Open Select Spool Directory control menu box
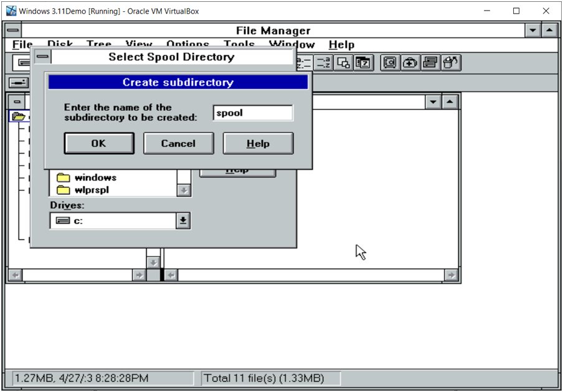 pos(43,57)
